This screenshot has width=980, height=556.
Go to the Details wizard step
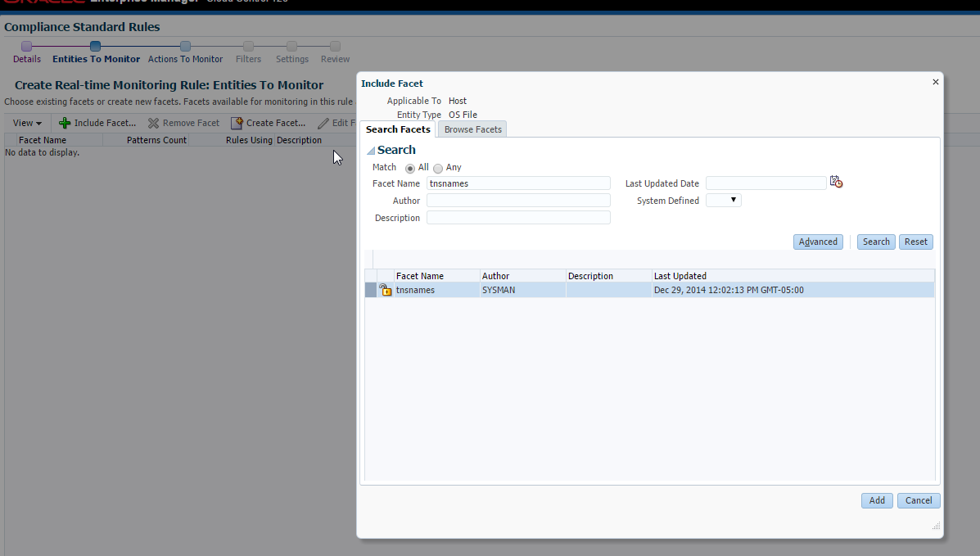(27, 53)
